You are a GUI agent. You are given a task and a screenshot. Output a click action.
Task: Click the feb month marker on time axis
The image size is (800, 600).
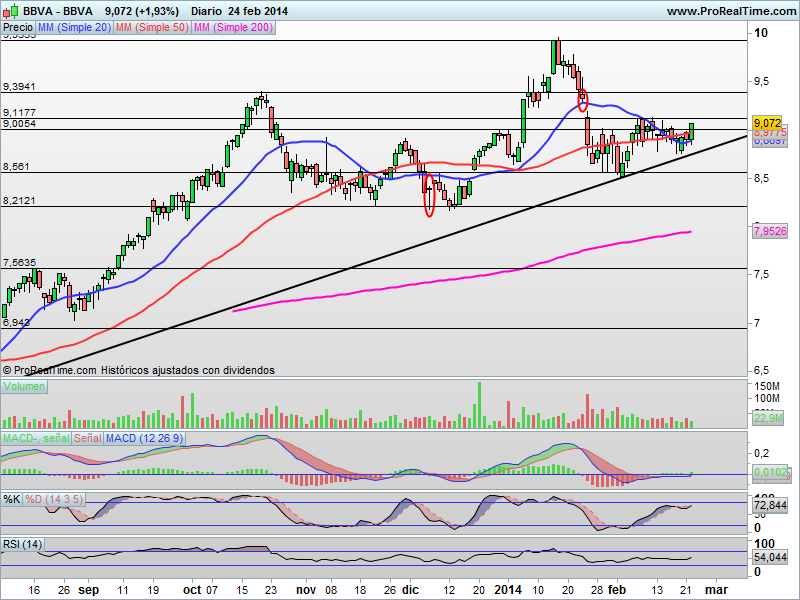617,590
